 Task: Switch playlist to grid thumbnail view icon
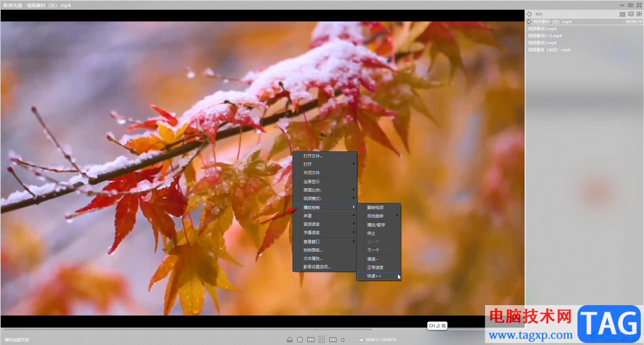(x=639, y=14)
